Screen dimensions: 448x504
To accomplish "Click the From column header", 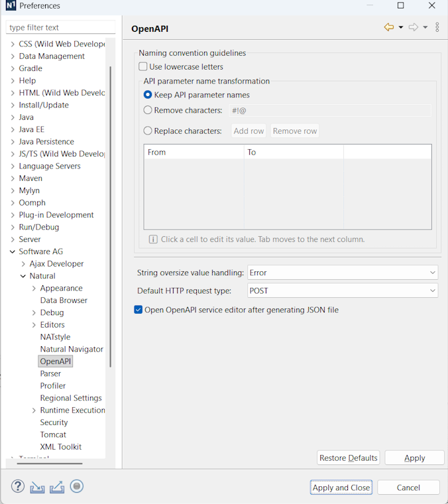I will 194,152.
